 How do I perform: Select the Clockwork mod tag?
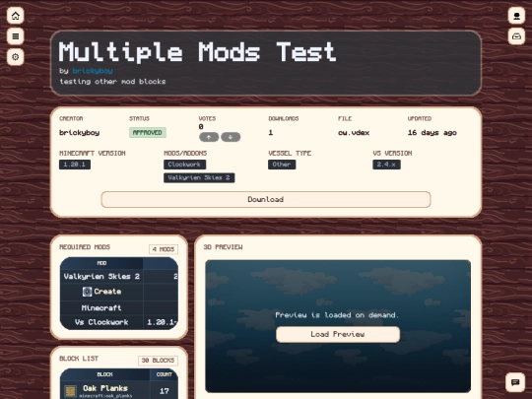click(x=184, y=165)
